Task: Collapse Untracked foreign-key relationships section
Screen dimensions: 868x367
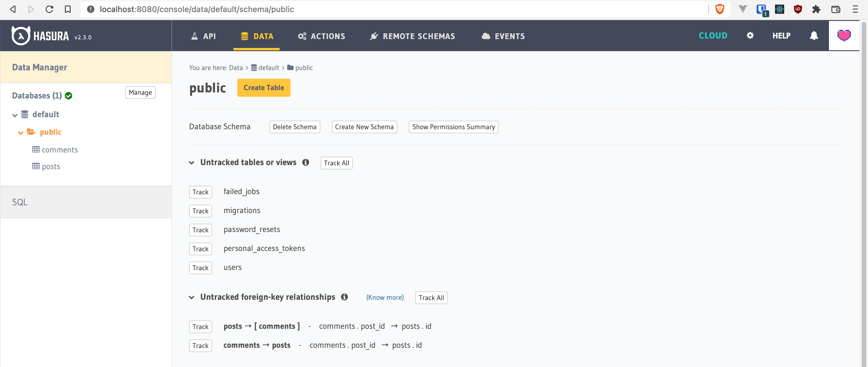Action: (x=191, y=297)
